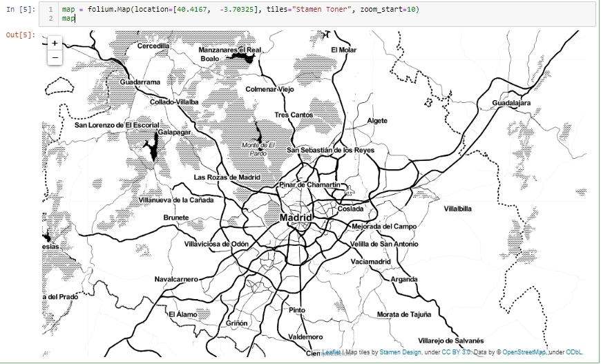Open the Stamen Design link
Viewport: 601px width, 364px height.
coord(399,352)
